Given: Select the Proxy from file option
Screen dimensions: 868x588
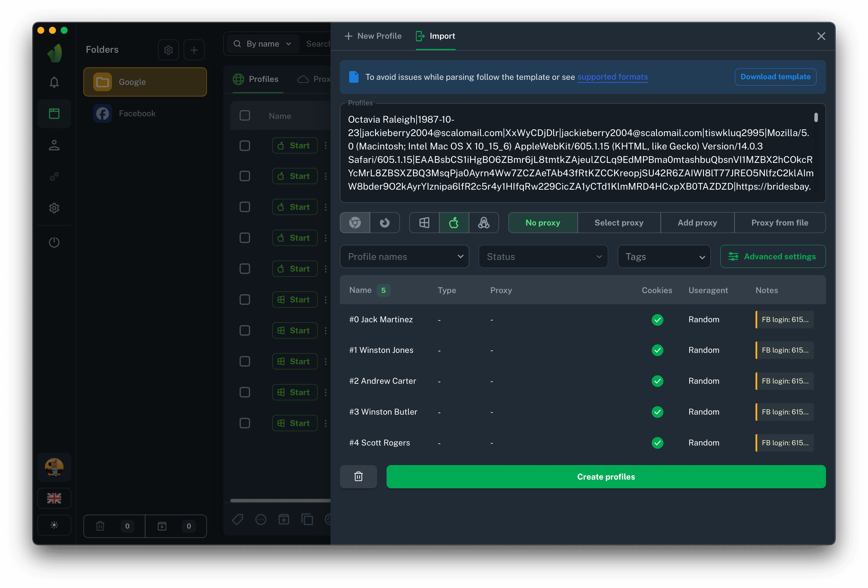Looking at the screenshot, I should tap(779, 223).
